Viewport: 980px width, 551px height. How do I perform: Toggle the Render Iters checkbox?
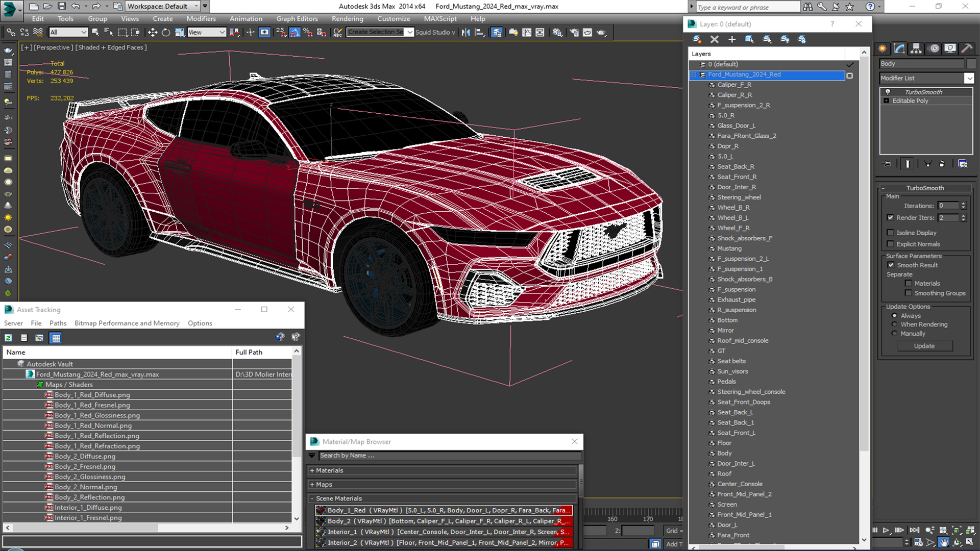(x=891, y=217)
